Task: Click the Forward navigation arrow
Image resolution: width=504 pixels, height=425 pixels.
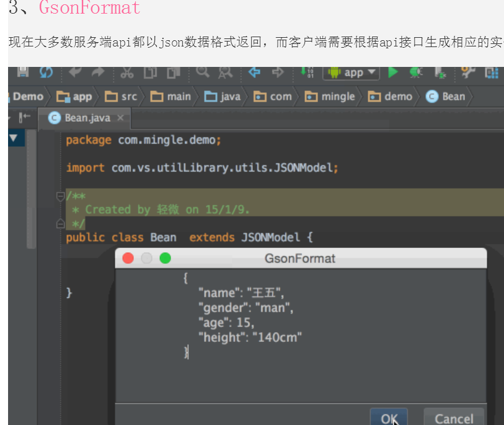Action: click(x=278, y=72)
